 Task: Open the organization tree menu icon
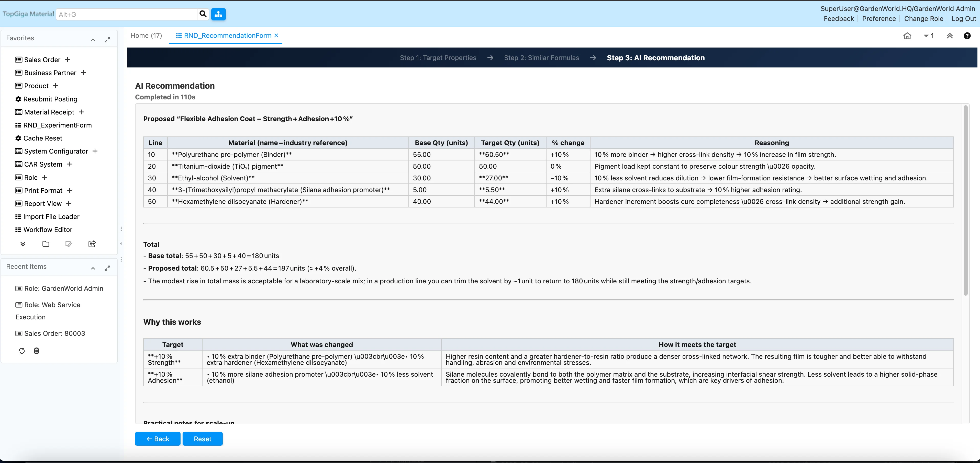click(218, 14)
